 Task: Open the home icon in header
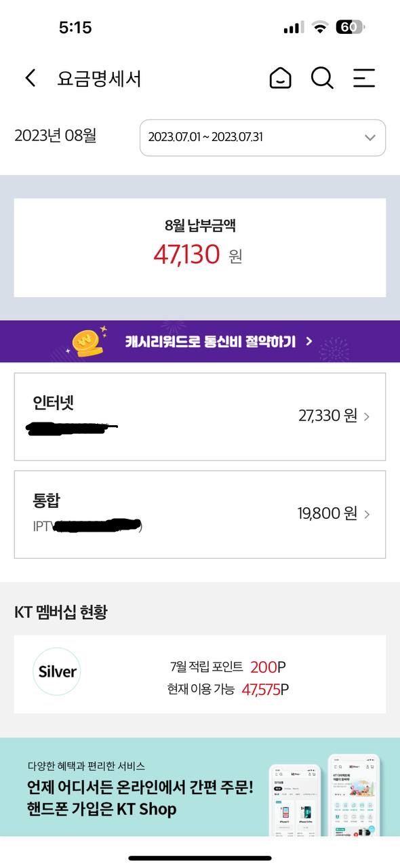click(x=280, y=78)
